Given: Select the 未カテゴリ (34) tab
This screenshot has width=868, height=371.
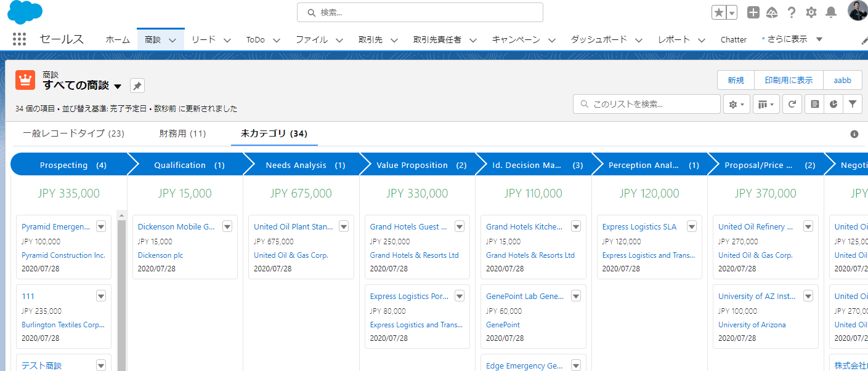Looking at the screenshot, I should (x=274, y=134).
